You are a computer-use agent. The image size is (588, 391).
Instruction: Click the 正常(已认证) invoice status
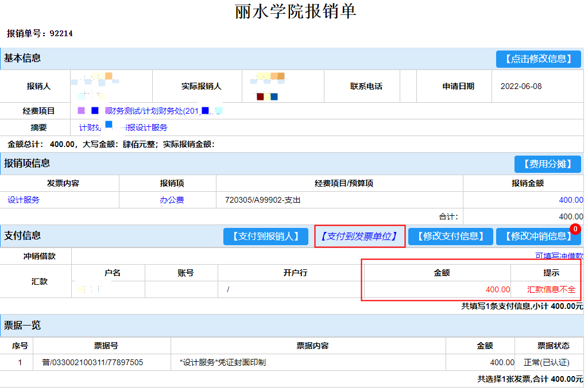coord(547,362)
